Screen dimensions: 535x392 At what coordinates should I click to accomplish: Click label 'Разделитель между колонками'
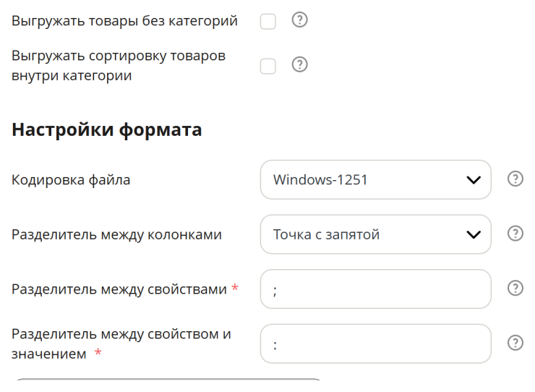tap(116, 235)
